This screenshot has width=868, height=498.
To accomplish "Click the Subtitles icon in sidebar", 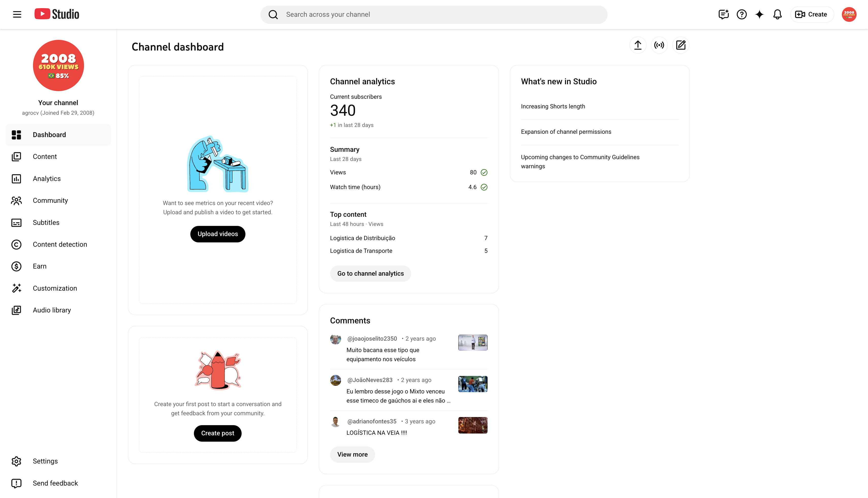I will click(x=16, y=223).
